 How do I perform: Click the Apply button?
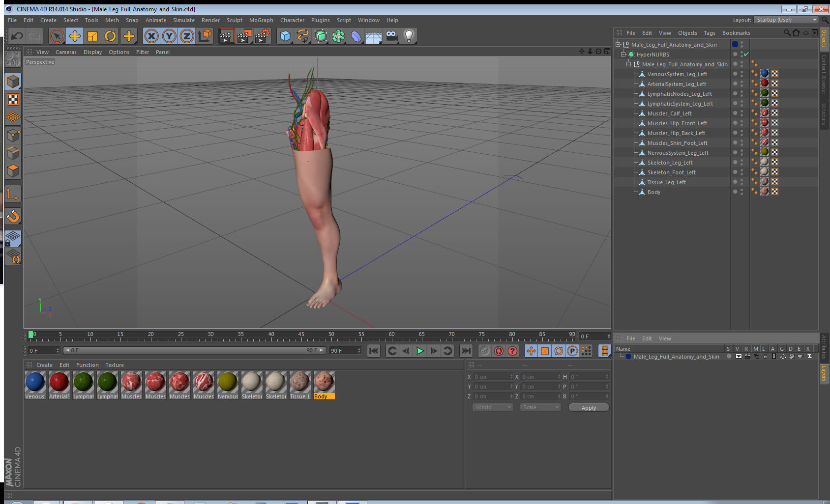point(589,408)
